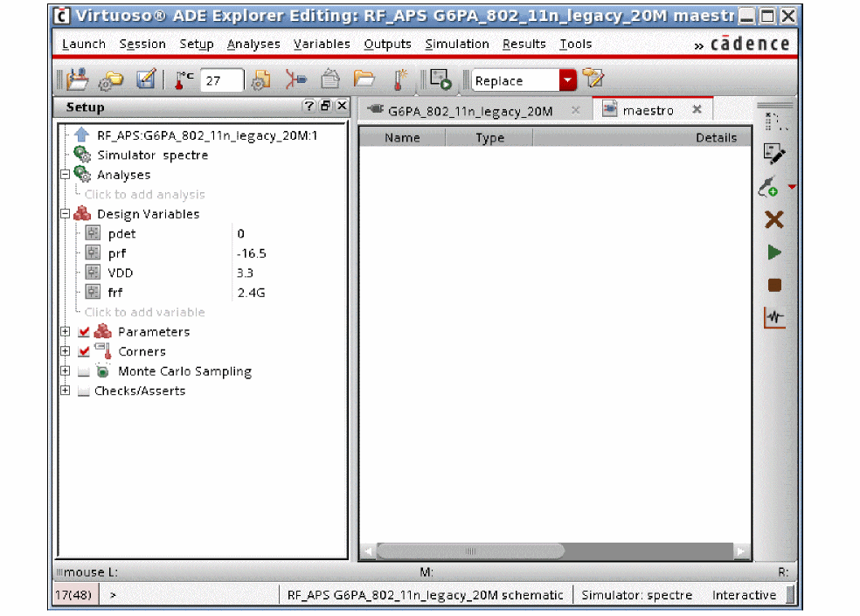Viewport: 860px width, 616px height.
Task: Uncheck the Corners checkbox
Action: click(x=84, y=351)
